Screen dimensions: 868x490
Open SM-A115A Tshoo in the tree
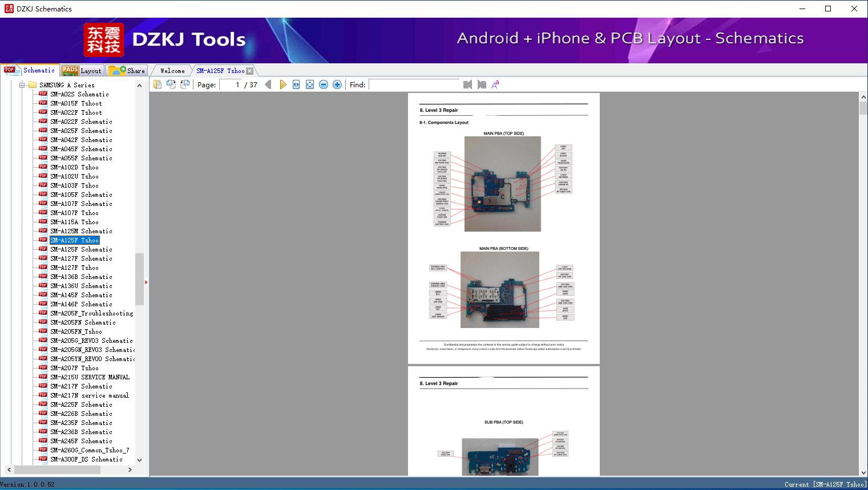pyautogui.click(x=74, y=222)
